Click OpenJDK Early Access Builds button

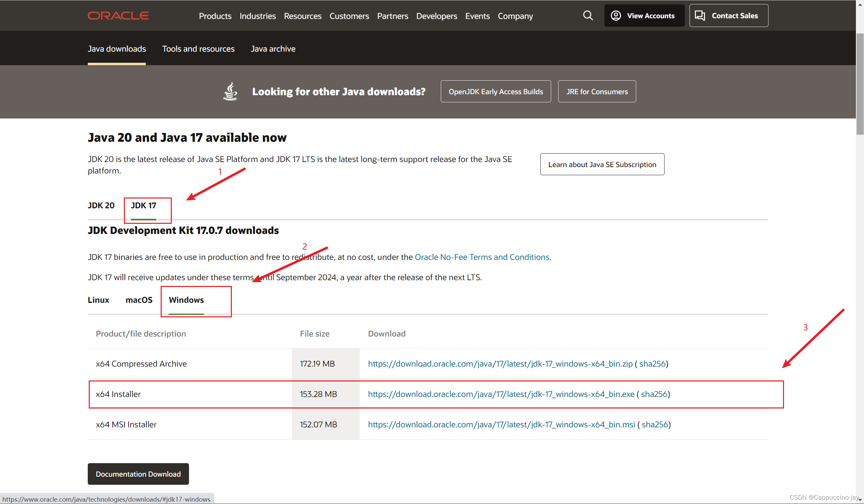point(495,91)
